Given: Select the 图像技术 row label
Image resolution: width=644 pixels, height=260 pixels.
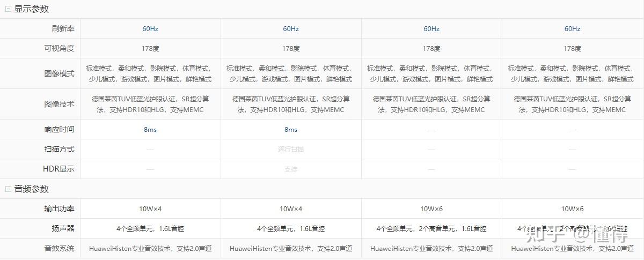Looking at the screenshot, I should (59, 104).
